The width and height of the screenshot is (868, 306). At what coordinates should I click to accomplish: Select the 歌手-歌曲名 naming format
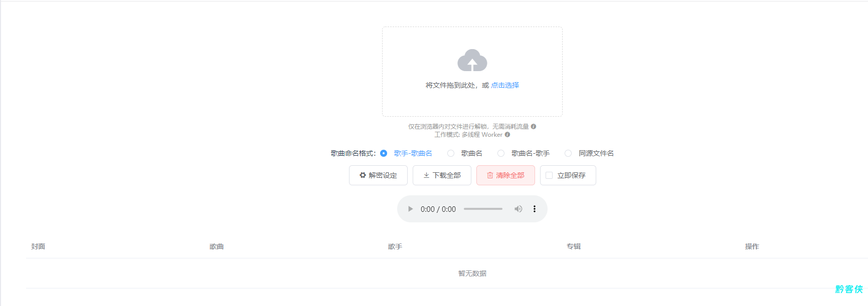coord(406,153)
